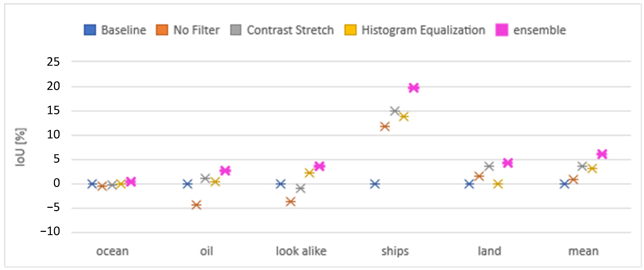Viewport: 644px width, 270px height.
Task: Click the gray Contrast Stretch marker for land
Action: click(489, 166)
